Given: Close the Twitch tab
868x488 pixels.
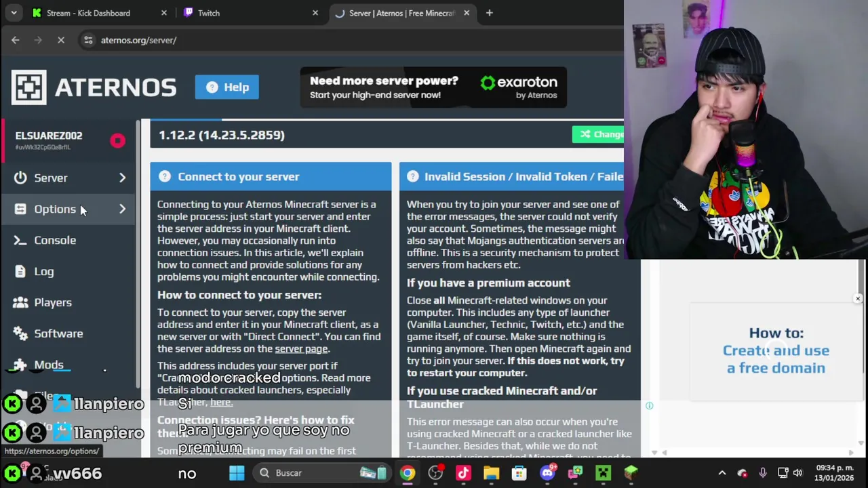Looking at the screenshot, I should [x=315, y=13].
